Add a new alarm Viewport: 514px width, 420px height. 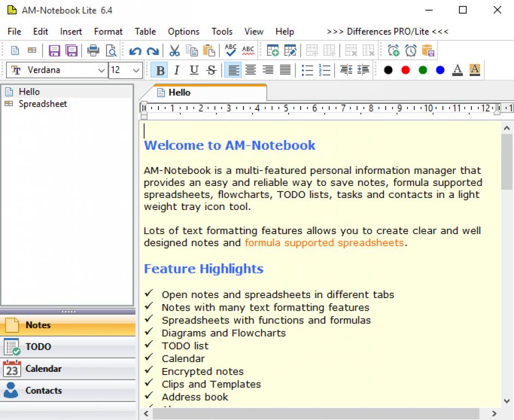(x=393, y=50)
